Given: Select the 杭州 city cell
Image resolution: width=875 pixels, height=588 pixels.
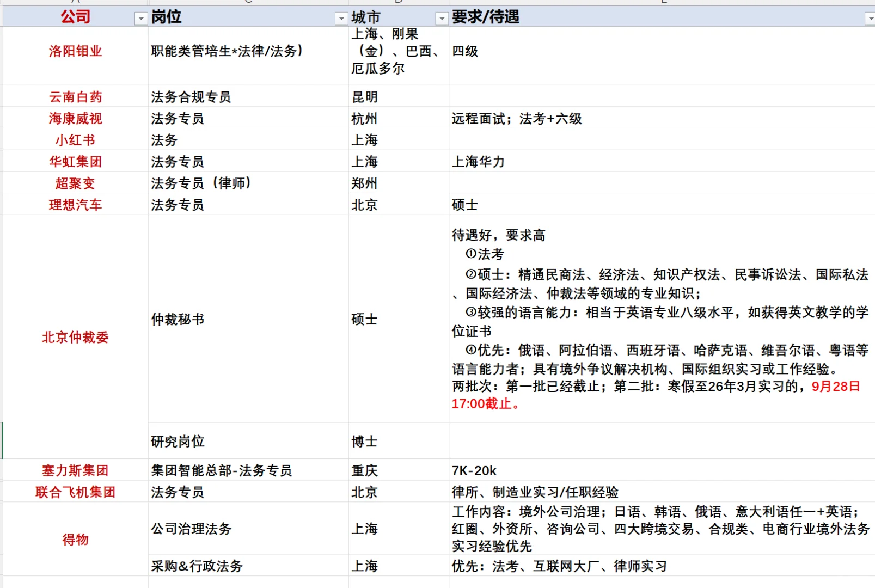Looking at the screenshot, I should (399, 118).
